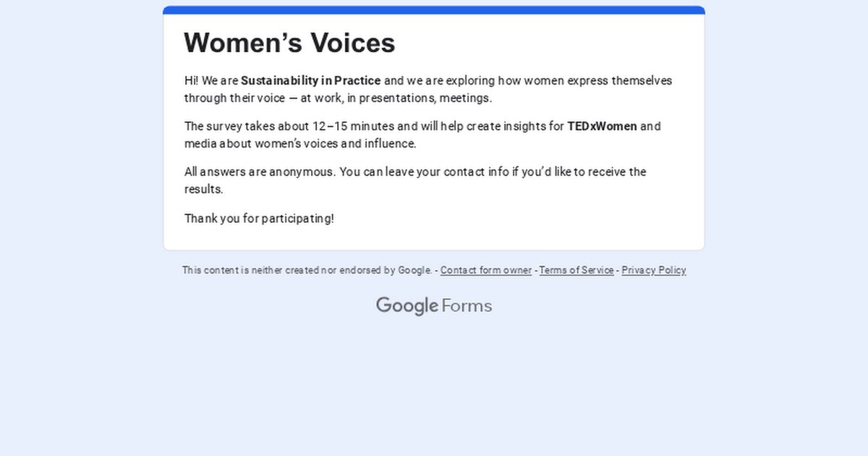Viewport: 868px width, 456px height.
Task: Click the All answers are anonymous sentence
Action: pyautogui.click(x=259, y=172)
